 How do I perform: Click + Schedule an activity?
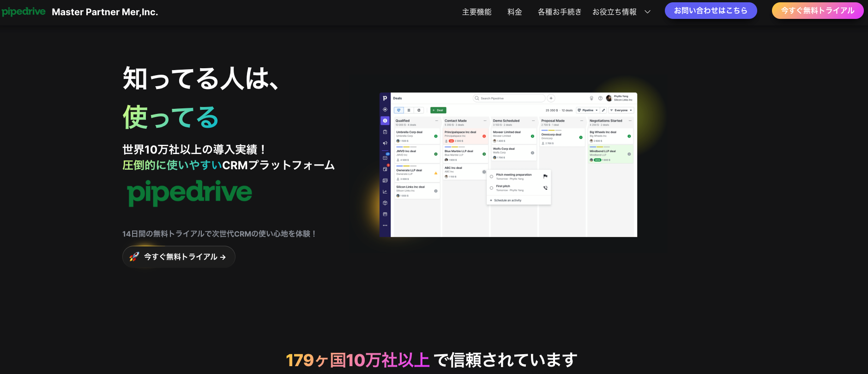506,201
